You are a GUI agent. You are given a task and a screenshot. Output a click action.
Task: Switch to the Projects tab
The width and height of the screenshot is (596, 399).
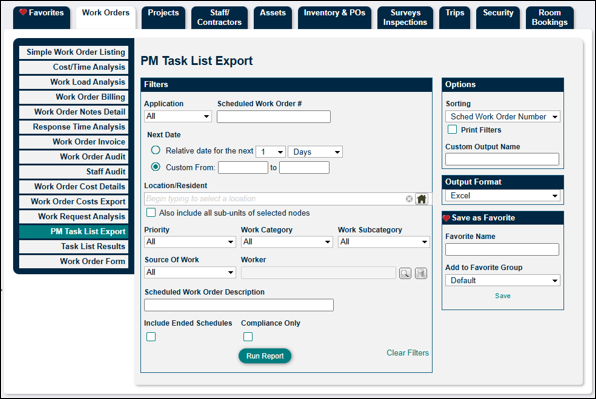pyautogui.click(x=163, y=17)
